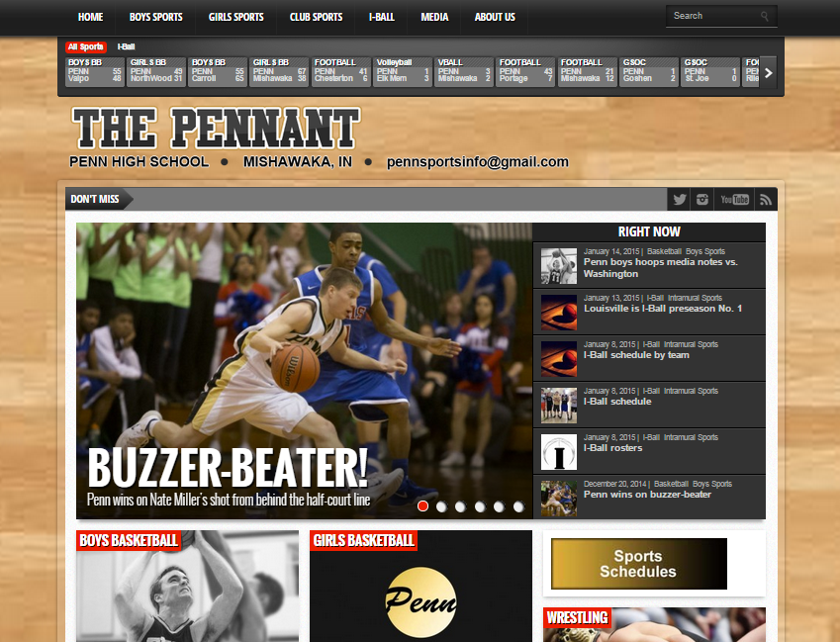Screen dimensions: 840x642
Task: Open the Wrestling category card
Action: click(x=654, y=624)
